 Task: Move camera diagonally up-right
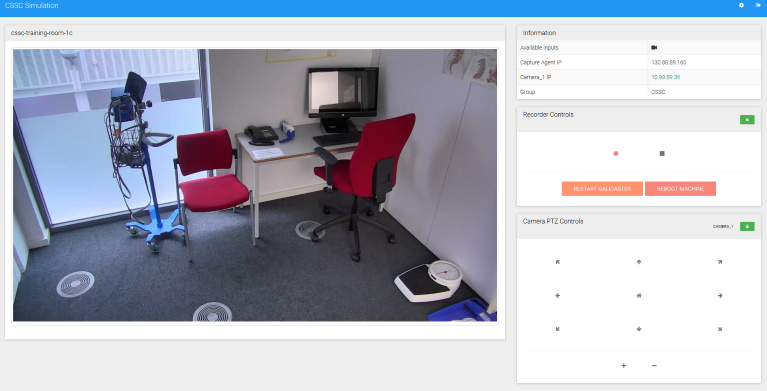[x=720, y=262]
